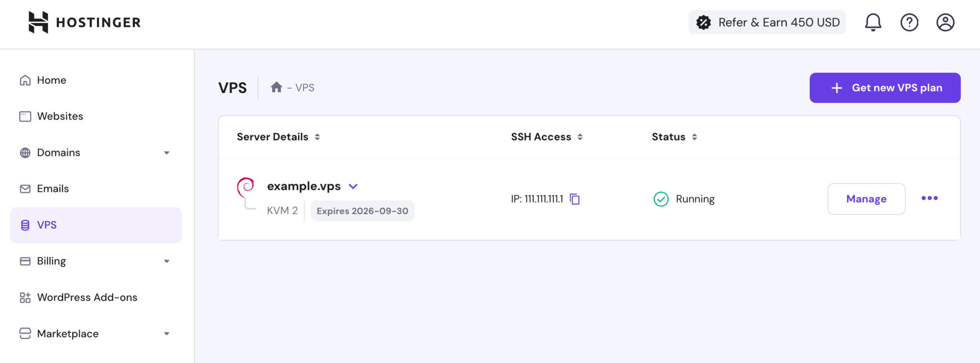Click the home breadcrumb icon
The image size is (980, 363).
tap(276, 87)
